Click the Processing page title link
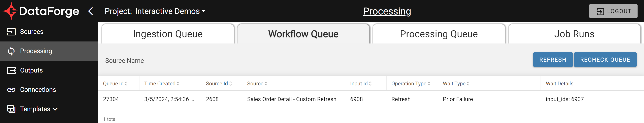This screenshot has height=123, width=644. coord(387,11)
